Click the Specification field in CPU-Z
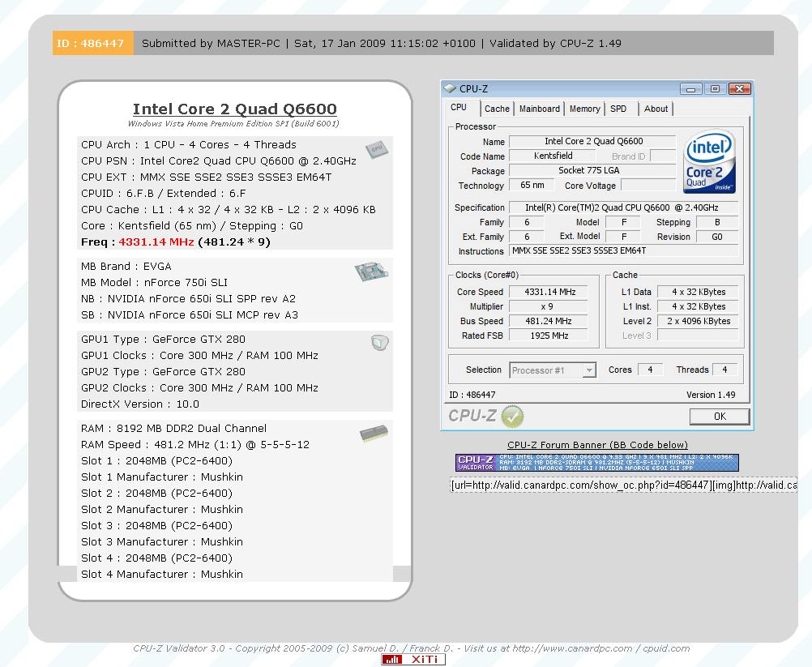This screenshot has height=667, width=812. tap(623, 207)
